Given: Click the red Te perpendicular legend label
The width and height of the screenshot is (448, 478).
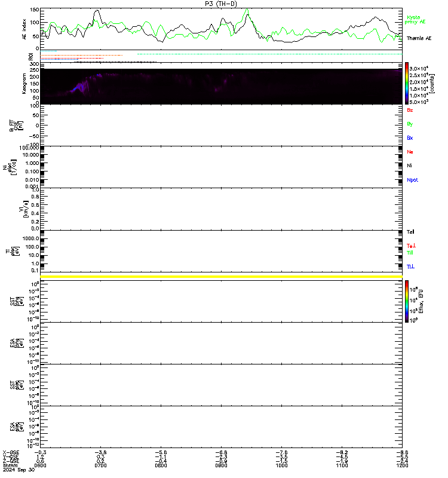Looking at the screenshot, I should coord(411,246).
